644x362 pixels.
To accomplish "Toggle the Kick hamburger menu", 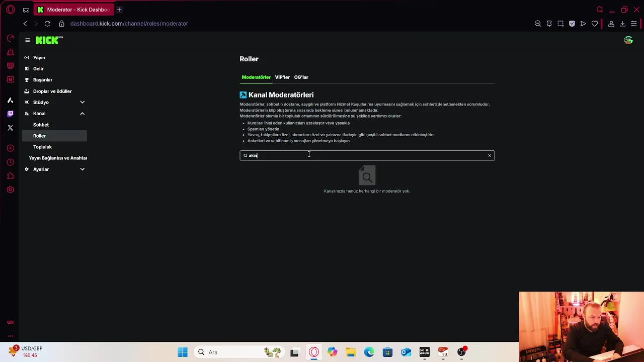I will (x=28, y=40).
